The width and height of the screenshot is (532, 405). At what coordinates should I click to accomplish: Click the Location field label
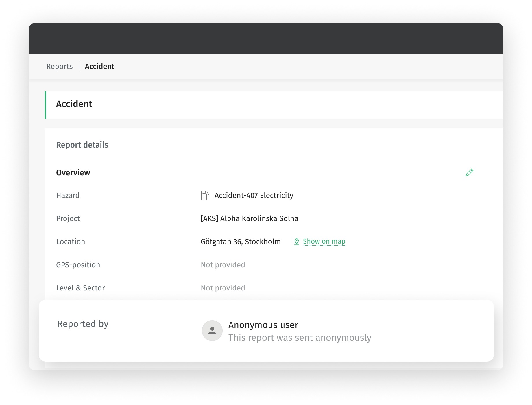click(x=71, y=242)
